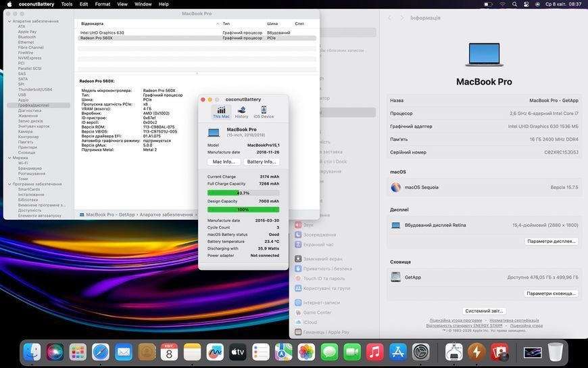The width and height of the screenshot is (588, 368).
Task: Open Control Center icon in menu bar
Action: [x=526, y=4]
